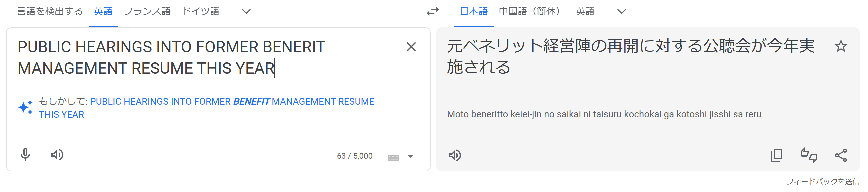This screenshot has height=192, width=868.
Task: Click the microphone voice input icon
Action: tap(25, 155)
